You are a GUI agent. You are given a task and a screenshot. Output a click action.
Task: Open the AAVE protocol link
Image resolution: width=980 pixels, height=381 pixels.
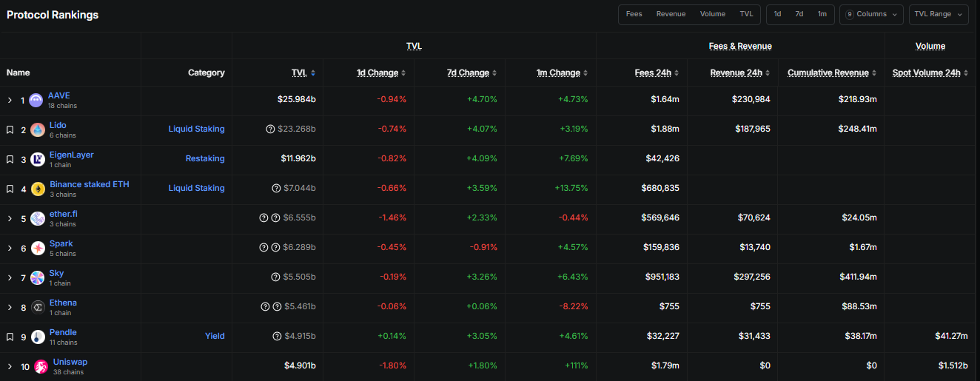(59, 95)
